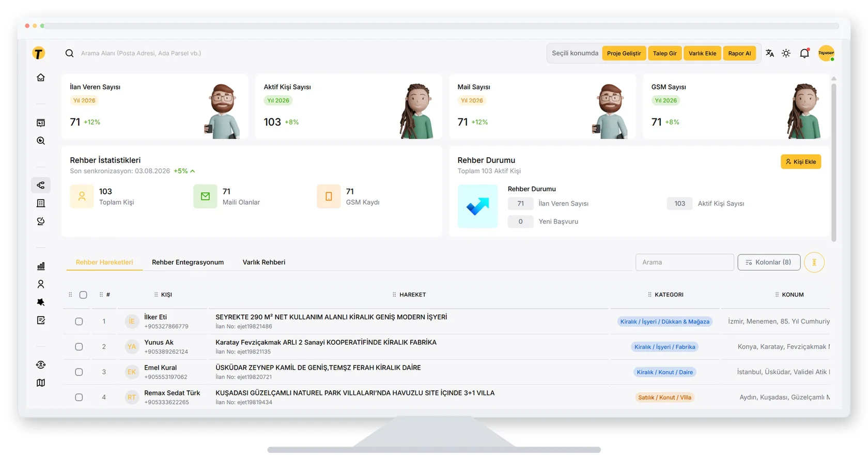Click the Rapor AI button
Screen dimensions: 868x473
pyautogui.click(x=739, y=53)
